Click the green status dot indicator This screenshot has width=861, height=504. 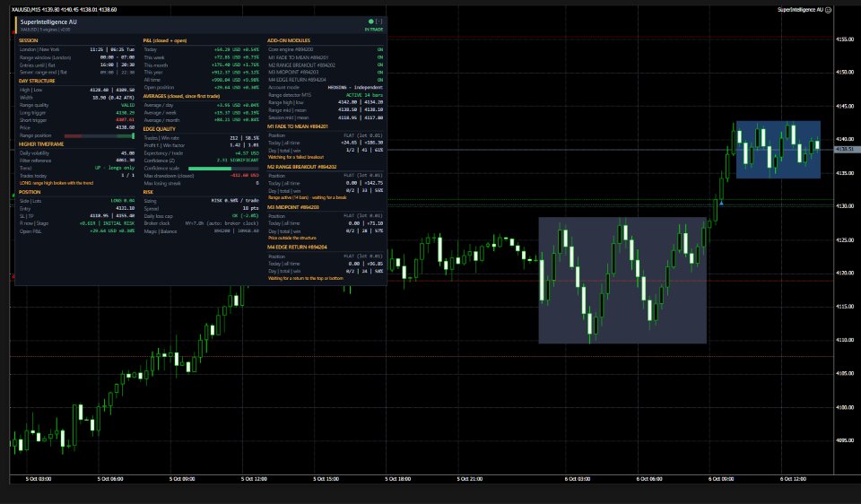(370, 22)
